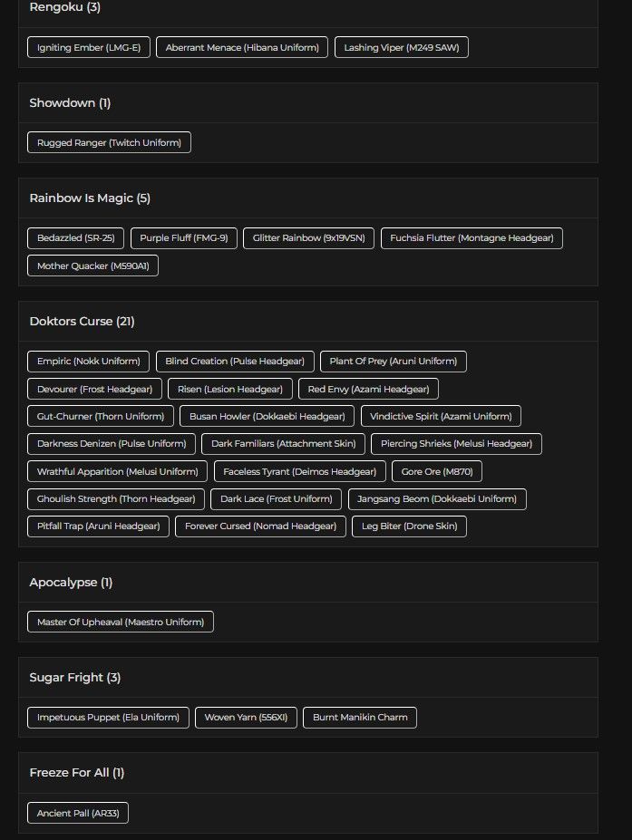Select Aberrant Menace (Hibana Uniform) item

242,48
